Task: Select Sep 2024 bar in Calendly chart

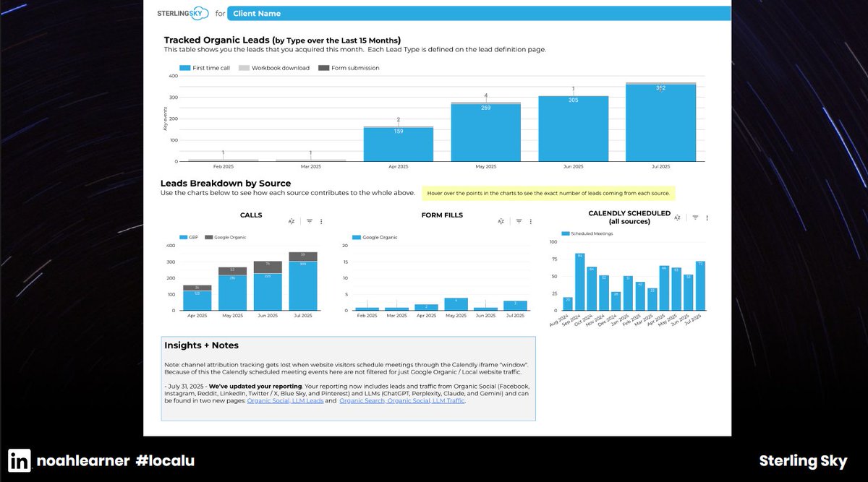Action: pos(580,282)
